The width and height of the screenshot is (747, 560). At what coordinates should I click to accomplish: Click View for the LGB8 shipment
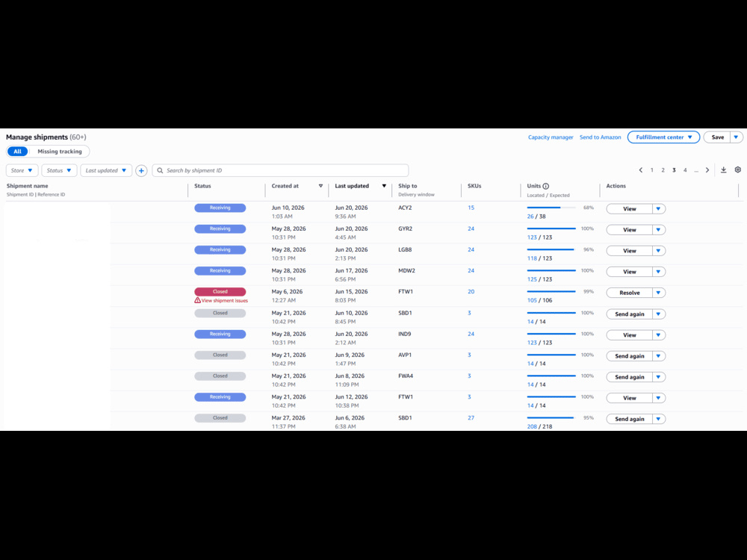(x=629, y=251)
